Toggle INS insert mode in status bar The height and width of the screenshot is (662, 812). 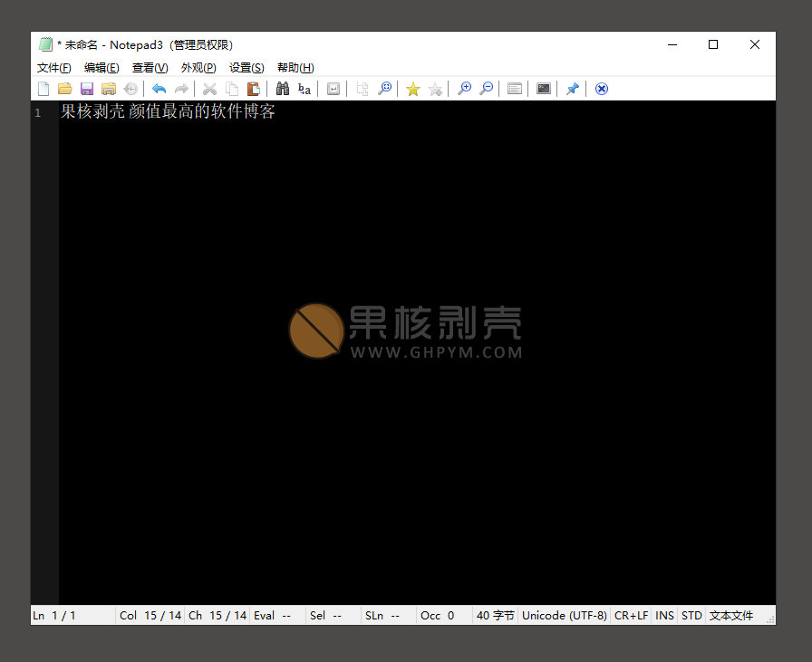point(664,616)
